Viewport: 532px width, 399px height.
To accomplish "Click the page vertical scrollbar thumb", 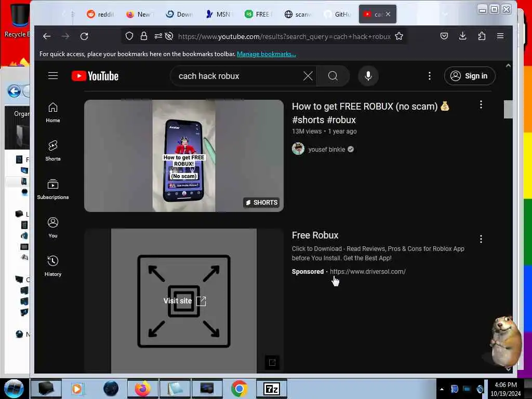I will (x=508, y=109).
